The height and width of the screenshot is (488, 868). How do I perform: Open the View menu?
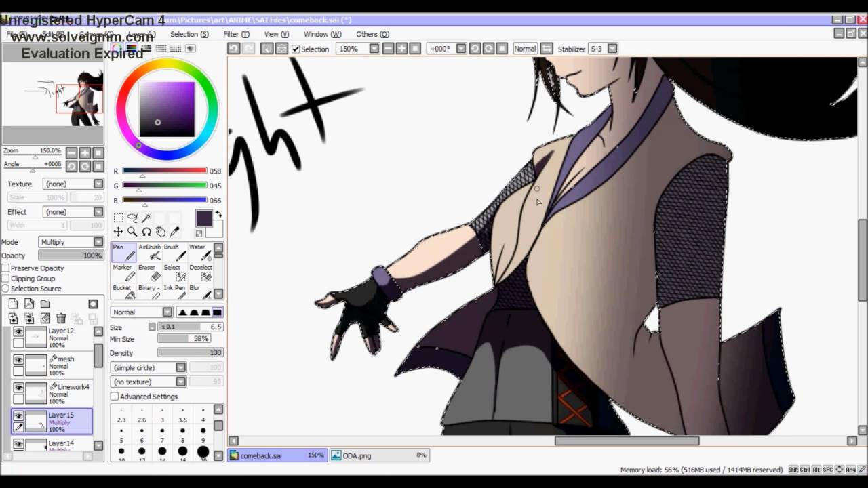click(x=276, y=34)
